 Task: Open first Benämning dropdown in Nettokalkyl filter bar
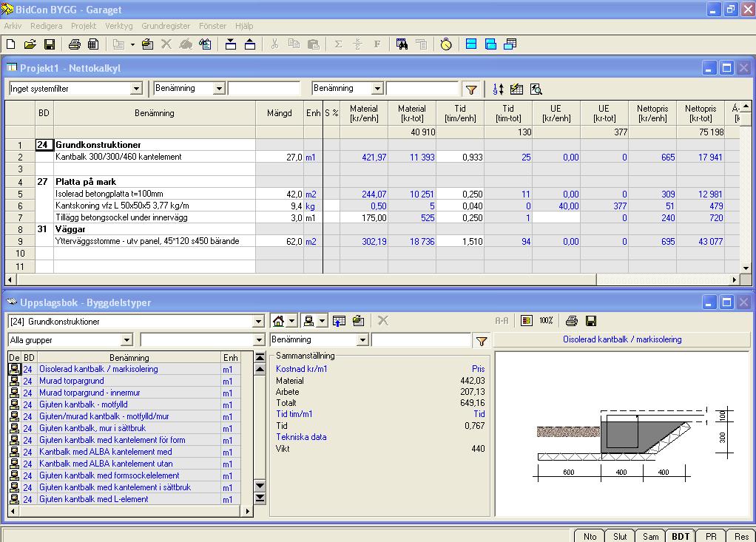[220, 89]
